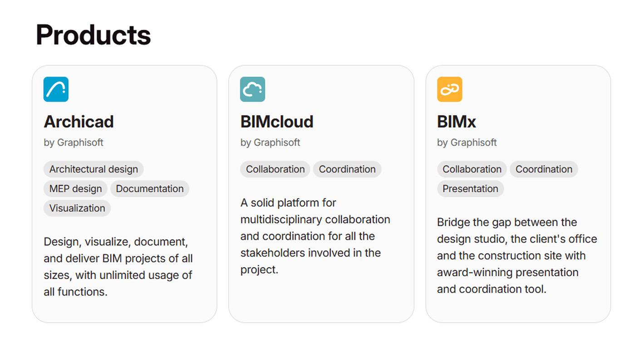Click the BIMx description paragraph
Image resolution: width=644 pixels, height=341 pixels.
pyautogui.click(x=516, y=256)
